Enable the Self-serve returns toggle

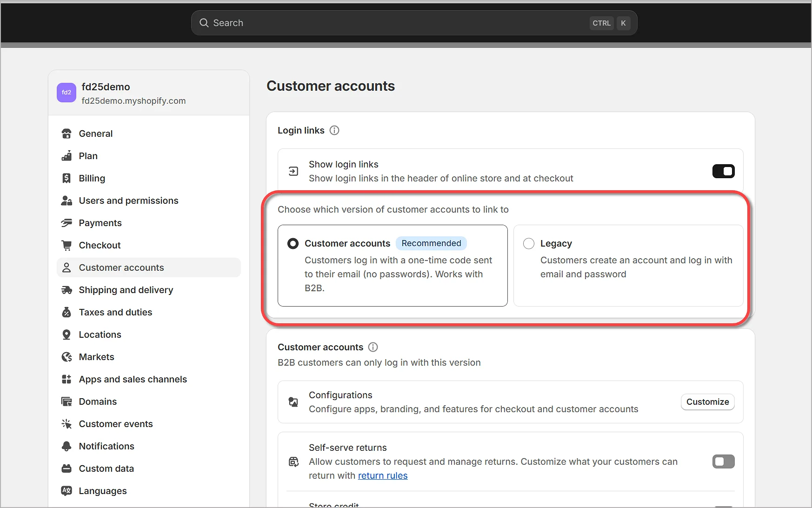pos(723,461)
